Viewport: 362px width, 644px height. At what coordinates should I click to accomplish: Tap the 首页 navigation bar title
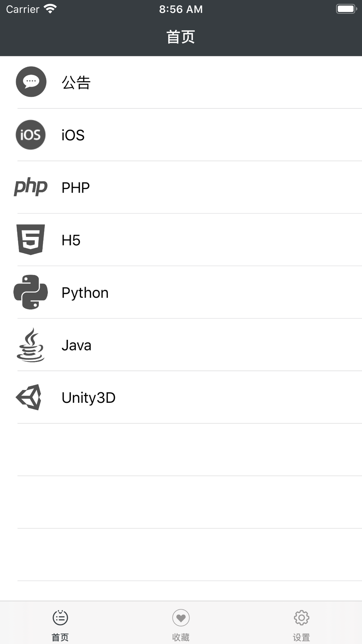pyautogui.click(x=181, y=37)
